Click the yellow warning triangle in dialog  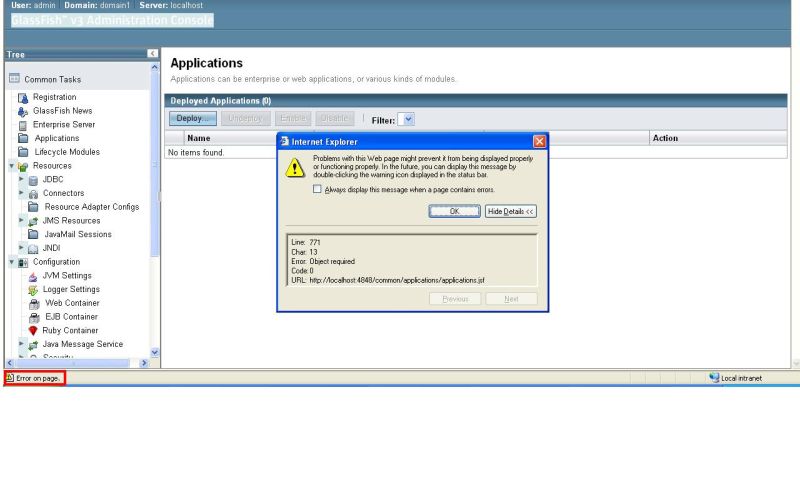click(295, 168)
